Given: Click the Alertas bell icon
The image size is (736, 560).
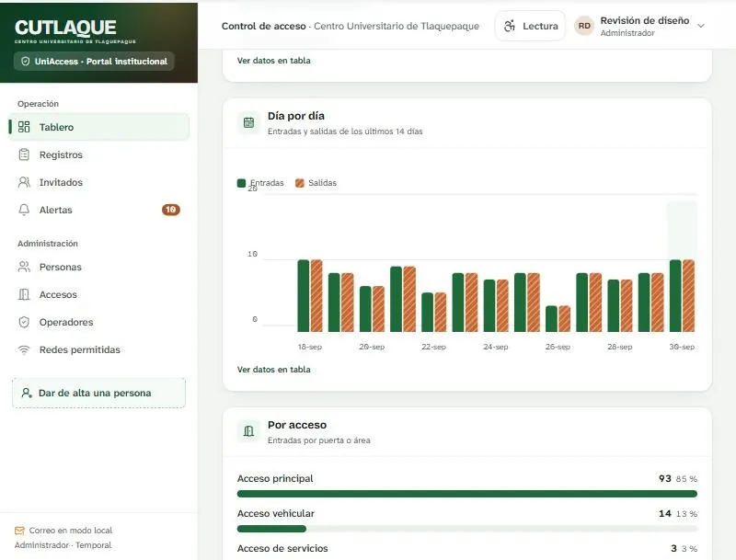Looking at the screenshot, I should point(24,210).
